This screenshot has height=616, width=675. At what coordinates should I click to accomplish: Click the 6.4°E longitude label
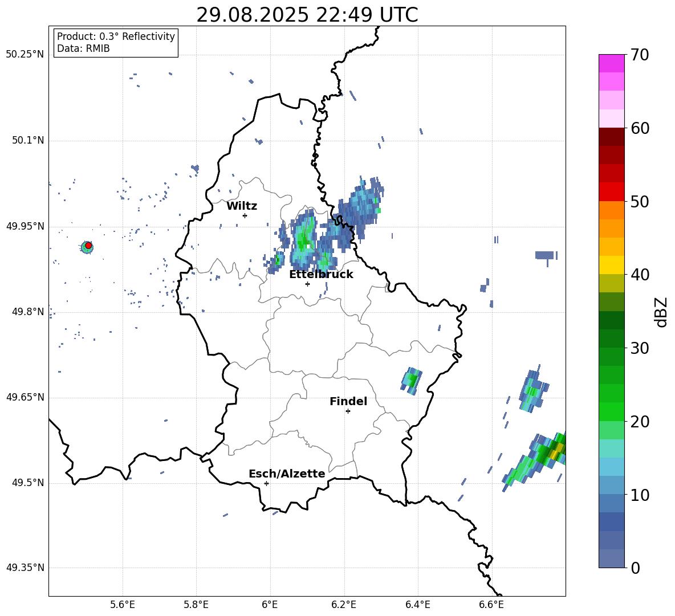417,605
